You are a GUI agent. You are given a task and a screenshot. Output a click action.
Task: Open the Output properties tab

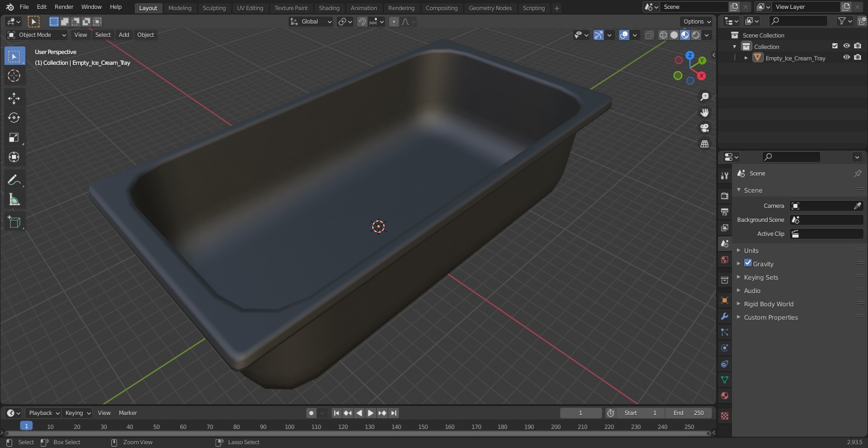[724, 212]
